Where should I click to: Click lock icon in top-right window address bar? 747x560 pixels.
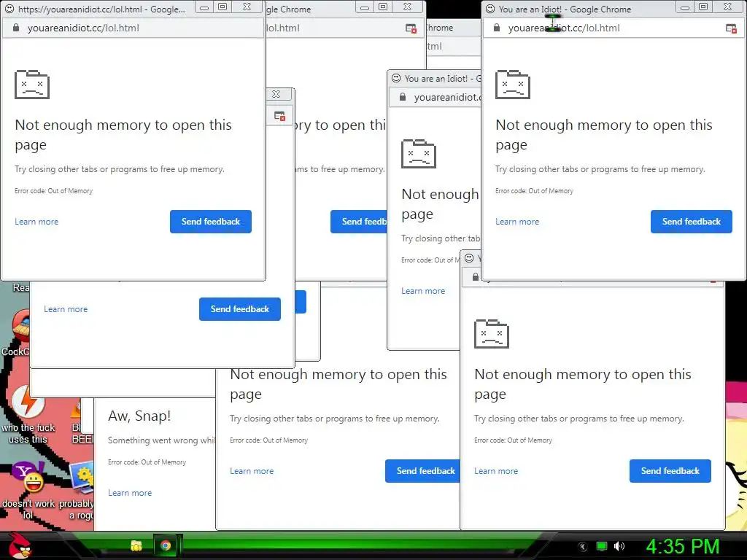click(x=496, y=28)
